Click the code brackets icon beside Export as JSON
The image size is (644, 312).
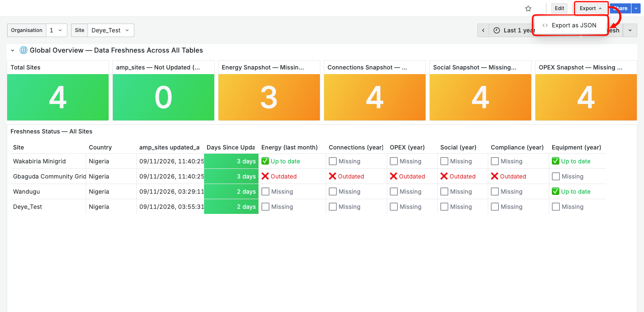coord(545,25)
